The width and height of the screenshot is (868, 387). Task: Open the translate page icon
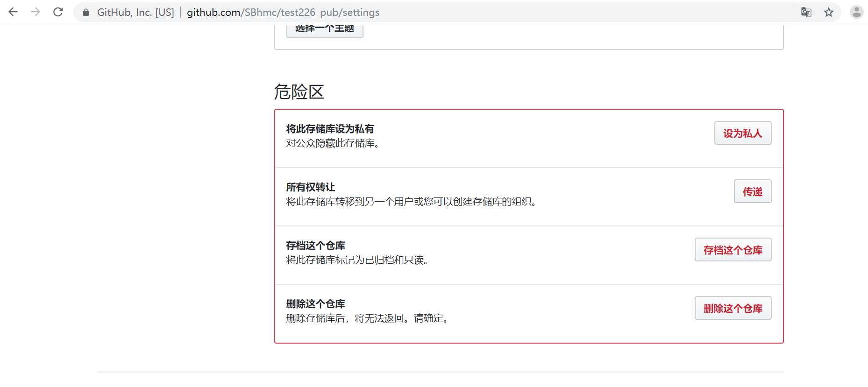coord(806,12)
